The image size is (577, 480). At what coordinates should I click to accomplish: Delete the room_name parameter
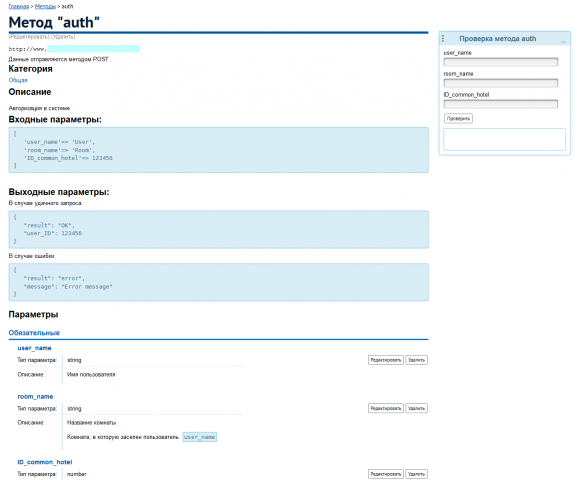(x=416, y=408)
